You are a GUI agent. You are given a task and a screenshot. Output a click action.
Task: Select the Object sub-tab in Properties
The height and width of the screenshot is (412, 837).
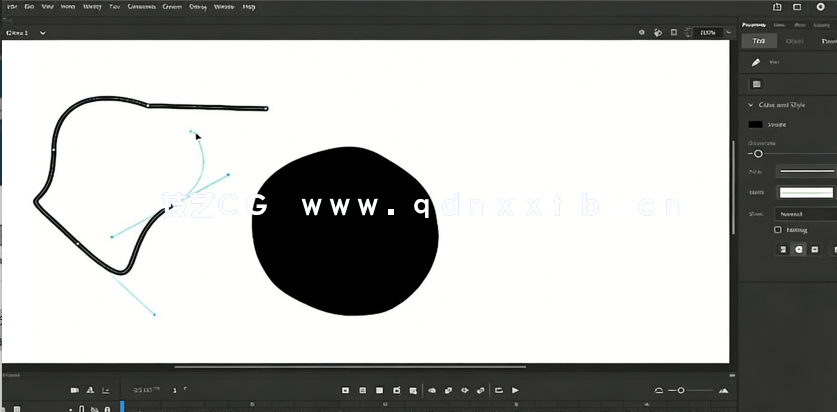[x=795, y=41]
